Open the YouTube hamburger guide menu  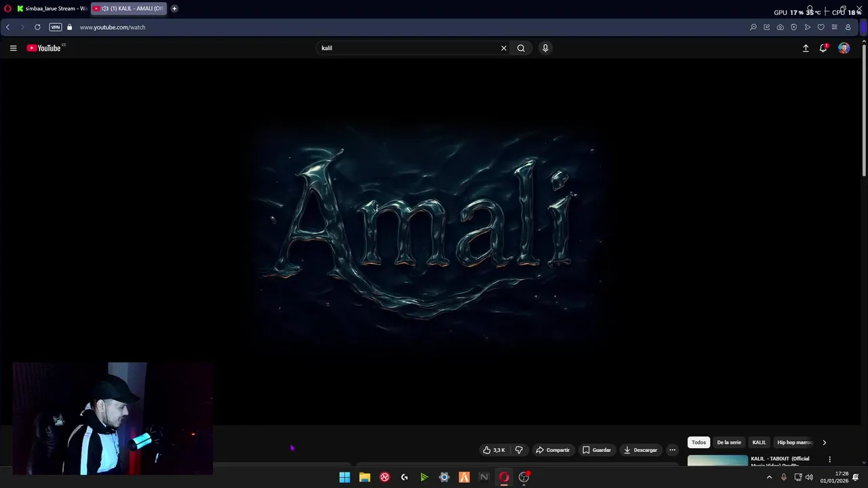pos(13,48)
